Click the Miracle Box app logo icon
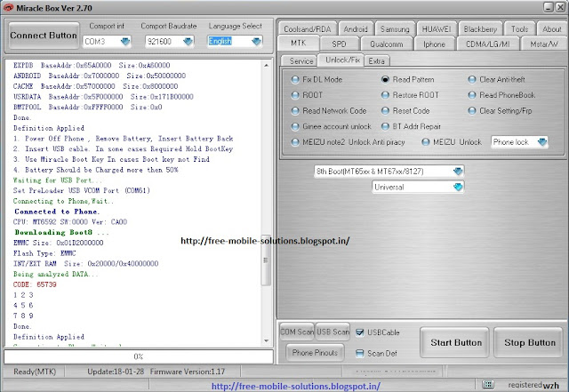Screen dimensions: 569x392 pyautogui.click(x=8, y=8)
